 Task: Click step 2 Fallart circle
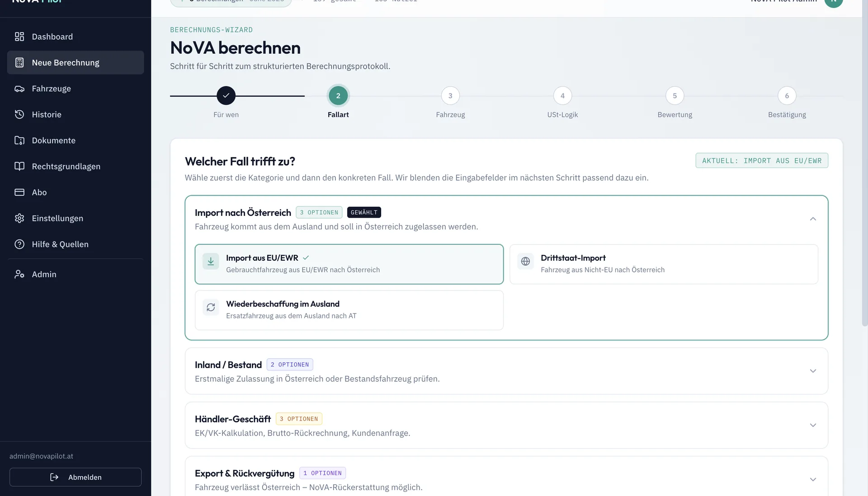pyautogui.click(x=338, y=96)
